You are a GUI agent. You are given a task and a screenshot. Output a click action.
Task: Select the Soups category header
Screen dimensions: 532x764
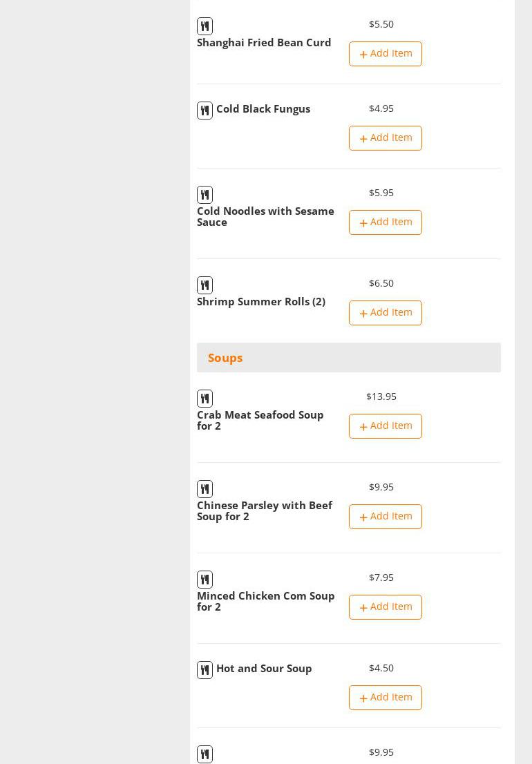[x=225, y=358]
